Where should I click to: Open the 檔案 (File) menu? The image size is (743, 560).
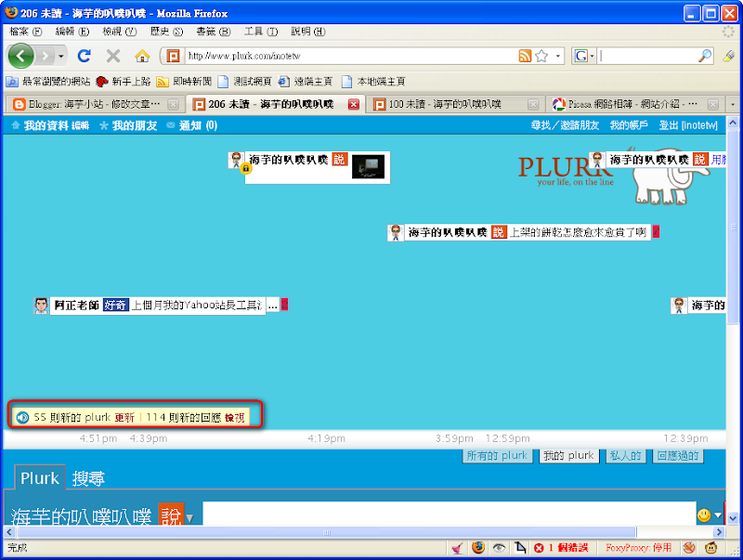[26, 32]
